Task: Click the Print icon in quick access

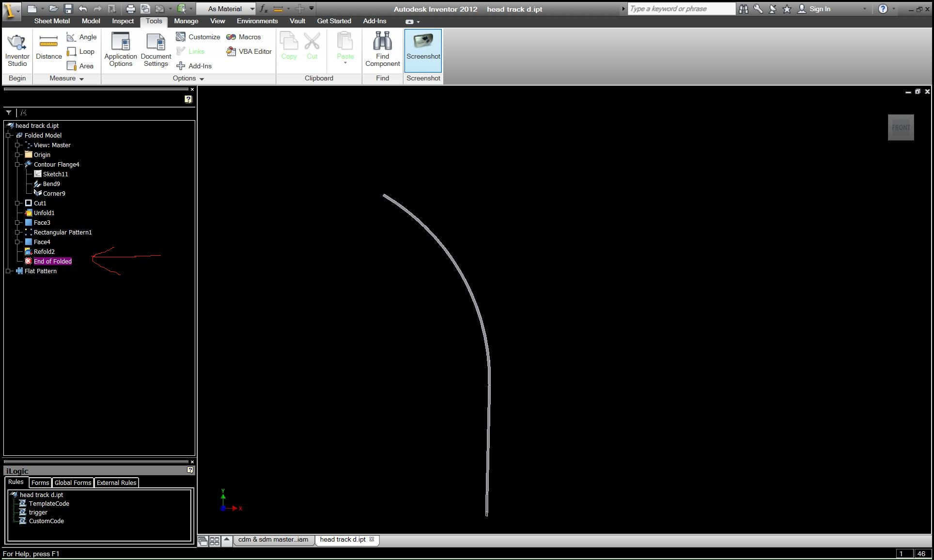Action: click(x=130, y=9)
